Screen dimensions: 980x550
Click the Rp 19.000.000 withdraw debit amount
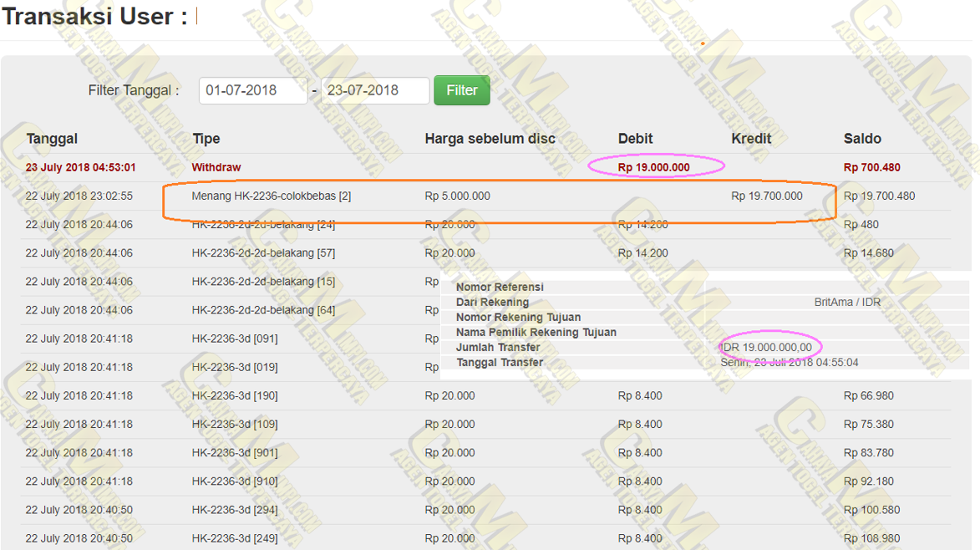click(x=654, y=167)
